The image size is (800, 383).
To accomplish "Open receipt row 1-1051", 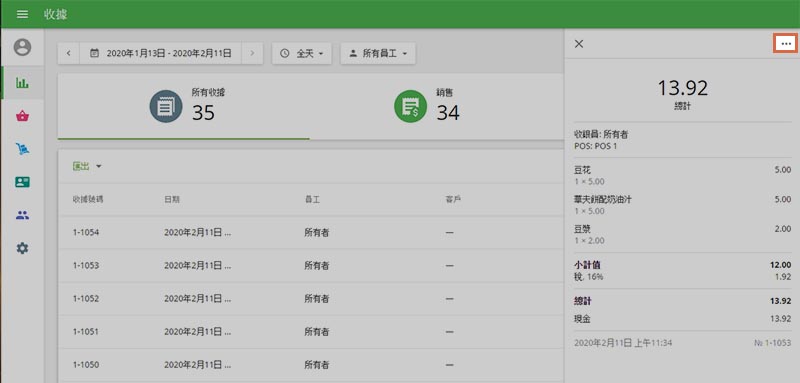I will [x=311, y=332].
